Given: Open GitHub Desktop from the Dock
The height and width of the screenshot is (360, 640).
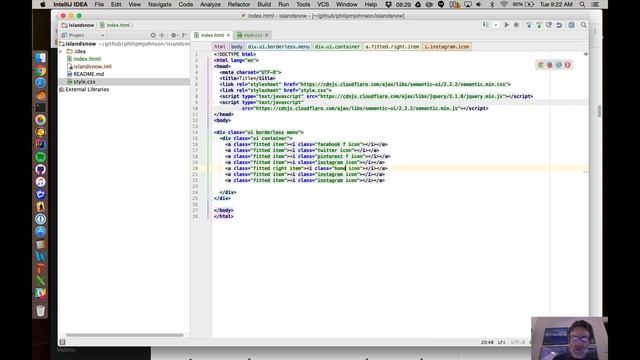Looking at the screenshot, I should click(x=40, y=169).
